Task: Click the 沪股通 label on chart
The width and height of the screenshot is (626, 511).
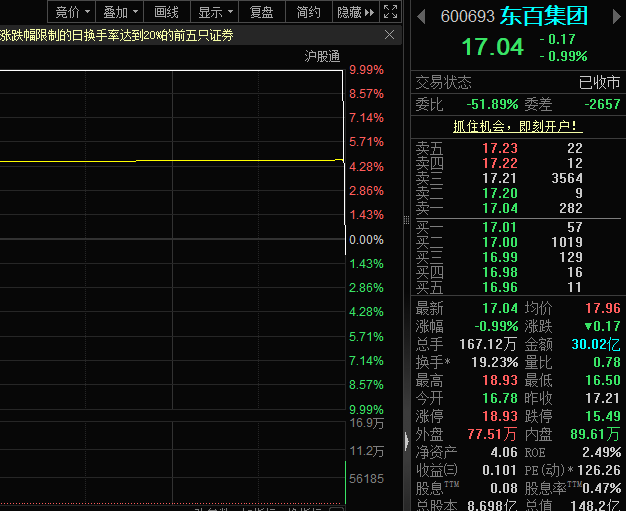Action: (322, 56)
